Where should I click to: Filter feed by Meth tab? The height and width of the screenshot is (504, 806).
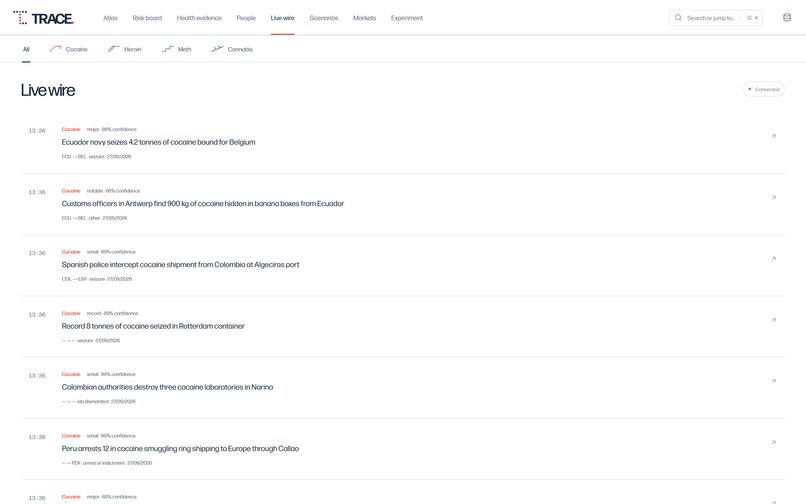pos(176,49)
